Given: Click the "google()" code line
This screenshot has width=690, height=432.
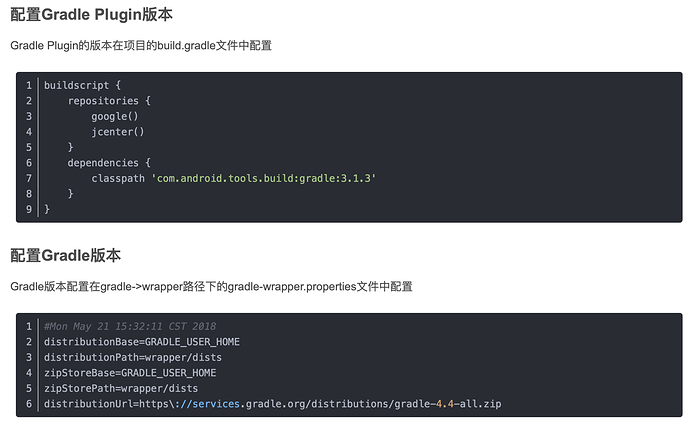Looking at the screenshot, I should coord(115,116).
